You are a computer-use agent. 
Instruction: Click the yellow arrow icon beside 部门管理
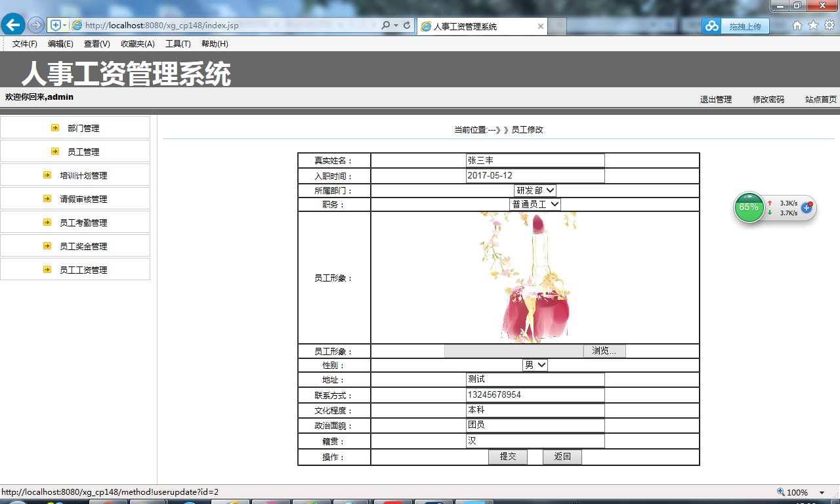coord(55,128)
